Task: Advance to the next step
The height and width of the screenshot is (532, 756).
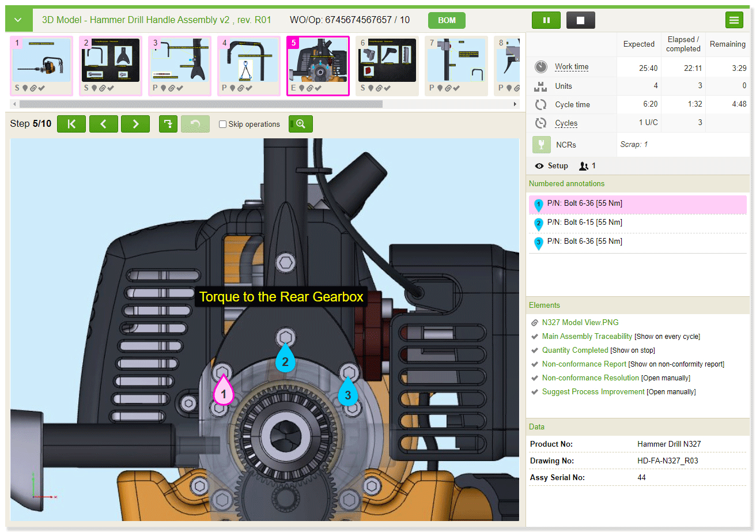Action: click(x=135, y=124)
